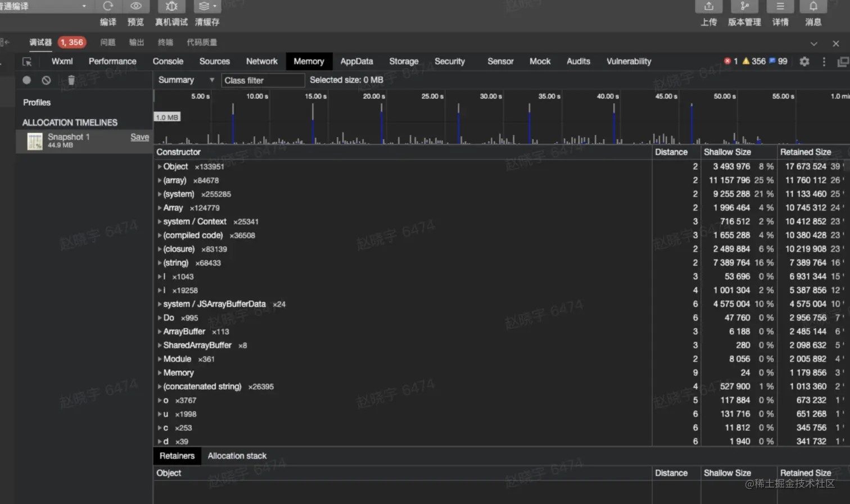Viewport: 850px width, 504px height.
Task: Expand the system / JSArrayBufferData row
Action: [160, 305]
